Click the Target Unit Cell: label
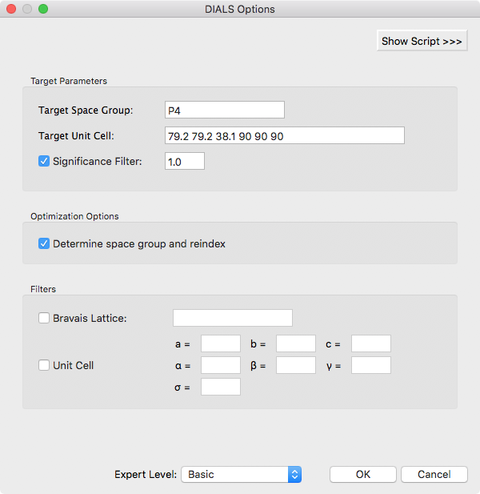This screenshot has height=494, width=480. coord(76,136)
